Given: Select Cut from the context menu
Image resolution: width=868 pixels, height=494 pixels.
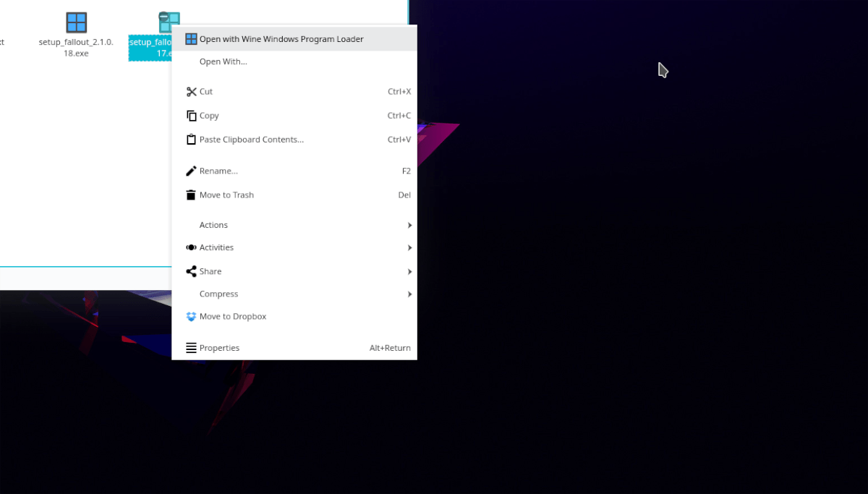Looking at the screenshot, I should coord(294,92).
